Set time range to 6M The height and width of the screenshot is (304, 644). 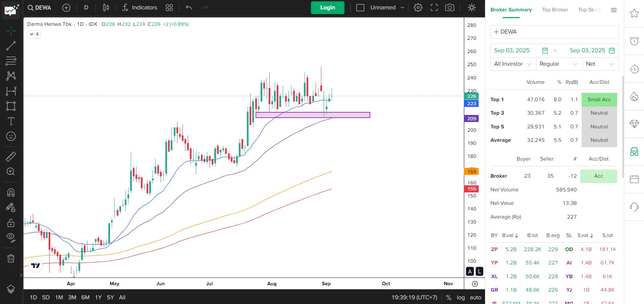pyautogui.click(x=85, y=297)
